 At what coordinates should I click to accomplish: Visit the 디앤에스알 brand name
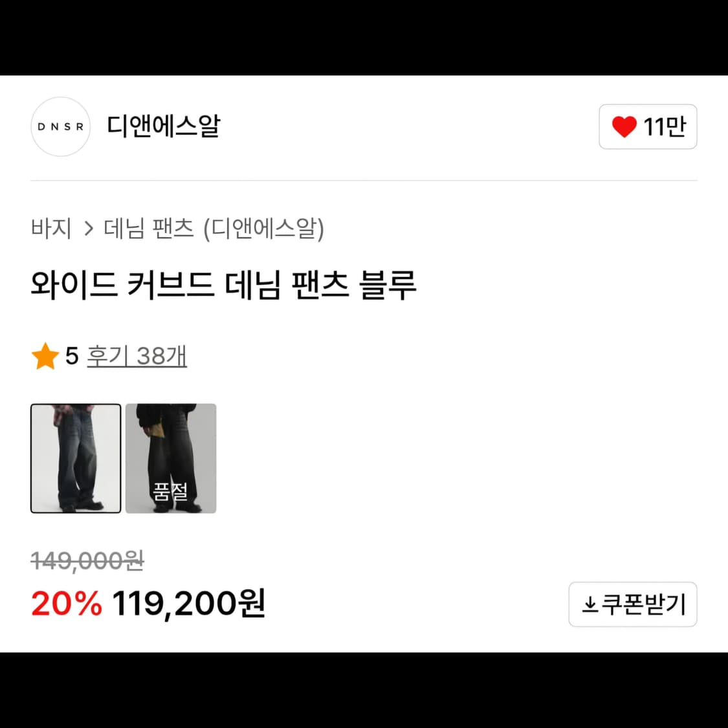click(x=164, y=126)
